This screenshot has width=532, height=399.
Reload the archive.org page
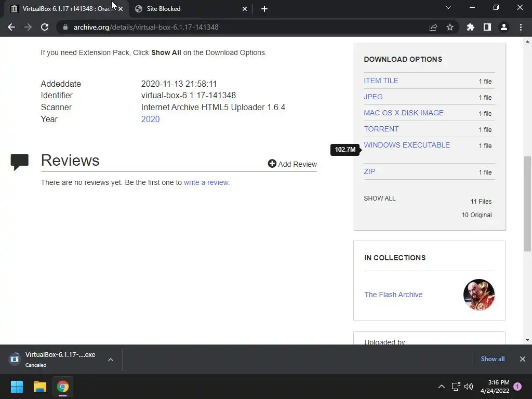[x=45, y=27]
